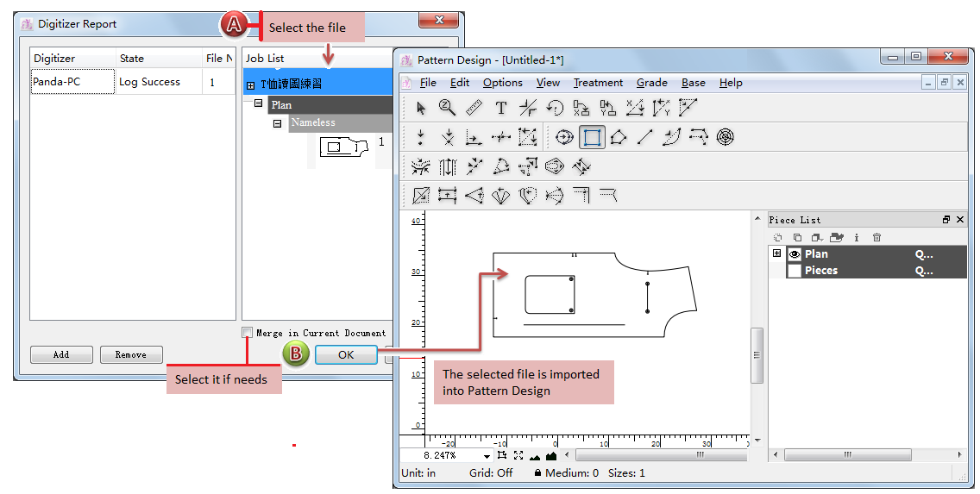
Task: Pick the ruler measure tool
Action: pyautogui.click(x=474, y=108)
